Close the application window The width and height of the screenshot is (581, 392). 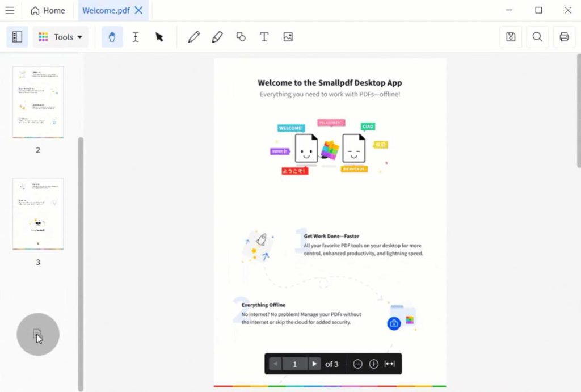pos(567,10)
